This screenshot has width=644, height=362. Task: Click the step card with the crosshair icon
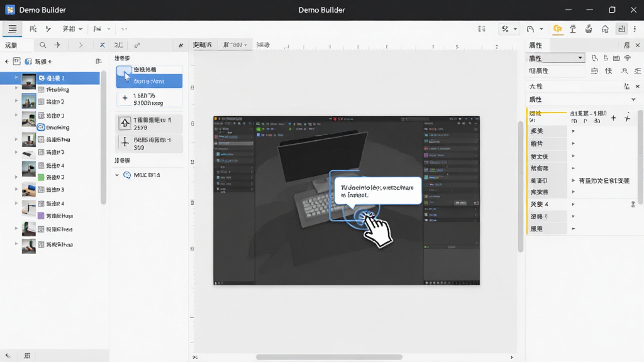click(x=149, y=144)
